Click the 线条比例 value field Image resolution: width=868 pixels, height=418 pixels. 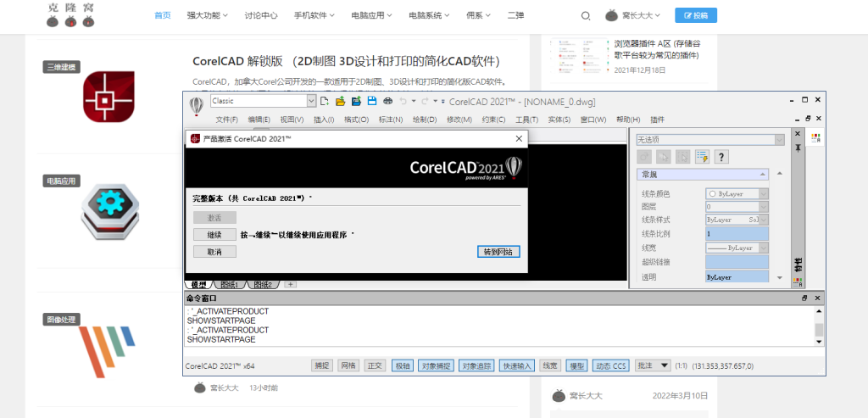pyautogui.click(x=737, y=234)
